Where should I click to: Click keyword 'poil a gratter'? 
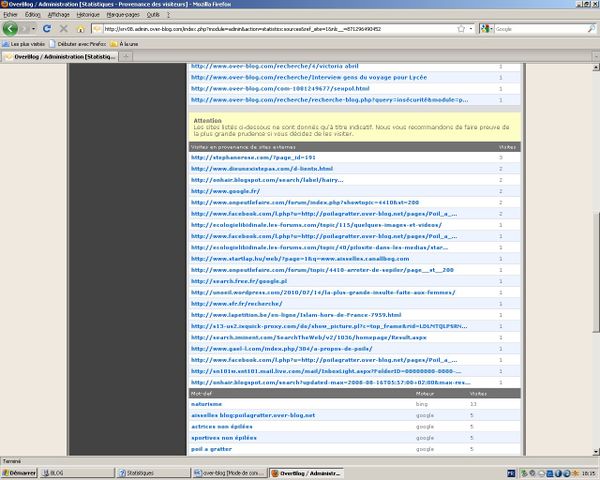(x=211, y=449)
